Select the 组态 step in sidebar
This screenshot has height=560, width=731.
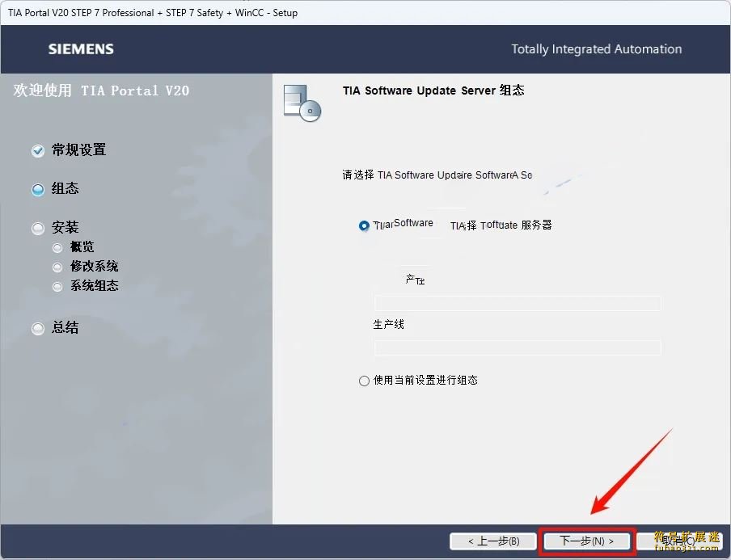65,188
